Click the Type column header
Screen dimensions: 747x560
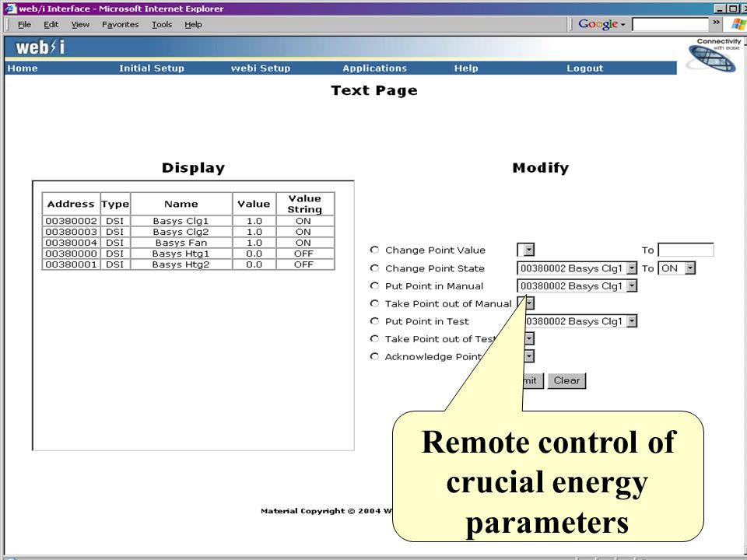point(115,204)
